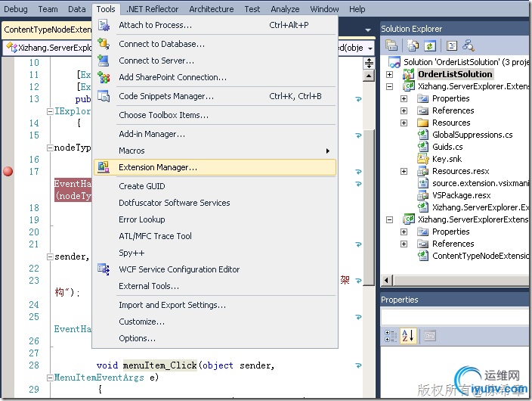Open the Tools menu
The width and height of the screenshot is (532, 401).
click(x=106, y=9)
